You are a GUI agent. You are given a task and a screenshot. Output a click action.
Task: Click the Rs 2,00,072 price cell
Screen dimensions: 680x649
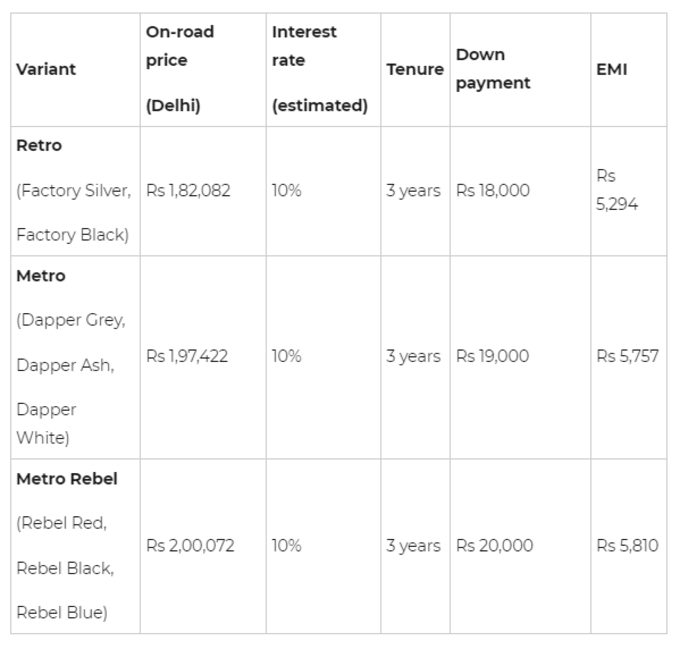(190, 545)
